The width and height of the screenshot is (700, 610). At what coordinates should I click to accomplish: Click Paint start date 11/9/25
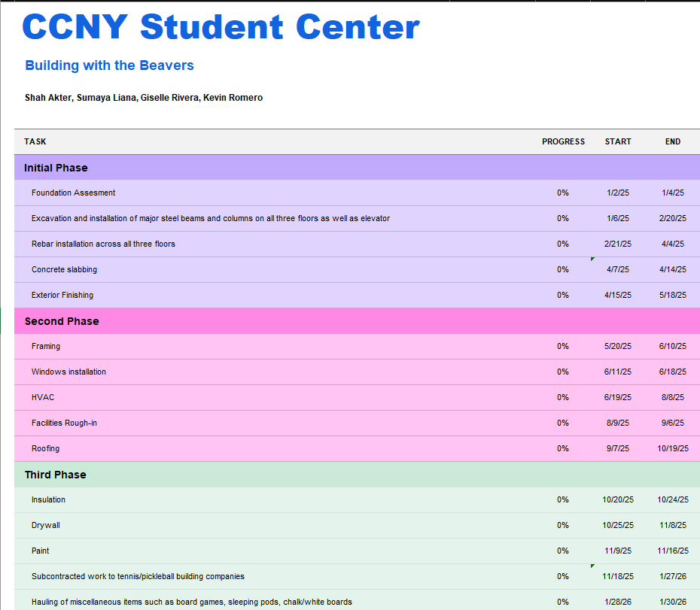pyautogui.click(x=618, y=551)
